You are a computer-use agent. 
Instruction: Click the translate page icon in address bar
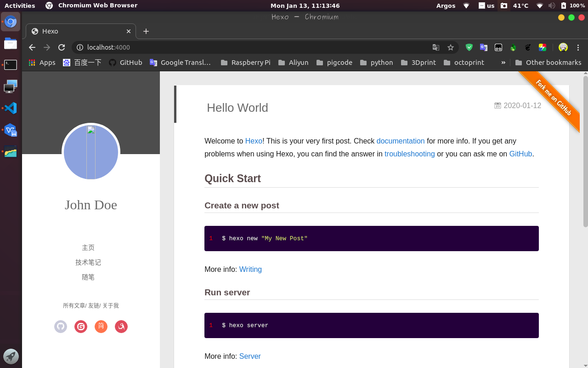point(436,47)
